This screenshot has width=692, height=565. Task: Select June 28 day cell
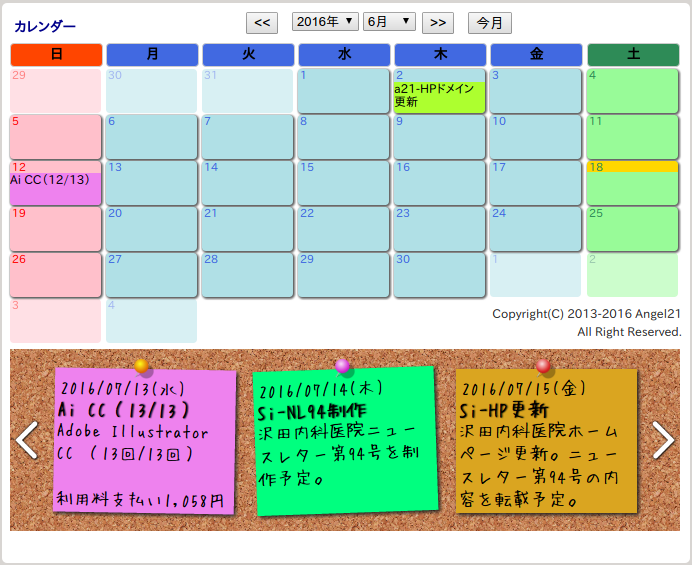(248, 275)
